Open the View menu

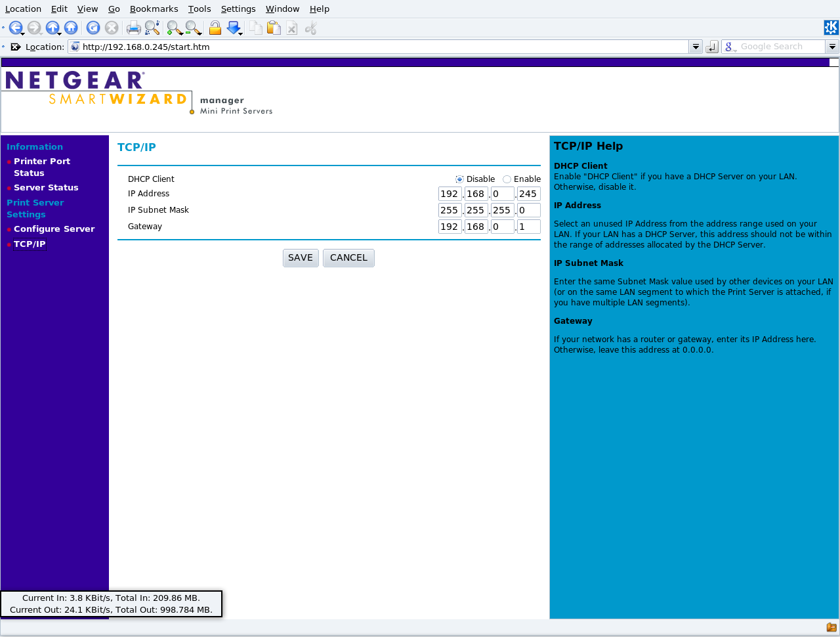click(87, 9)
